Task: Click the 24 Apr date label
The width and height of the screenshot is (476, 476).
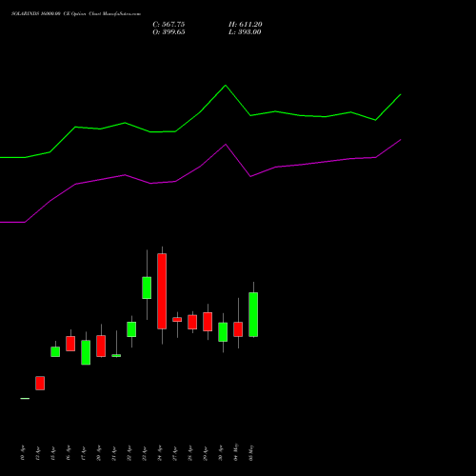Action: (160, 453)
